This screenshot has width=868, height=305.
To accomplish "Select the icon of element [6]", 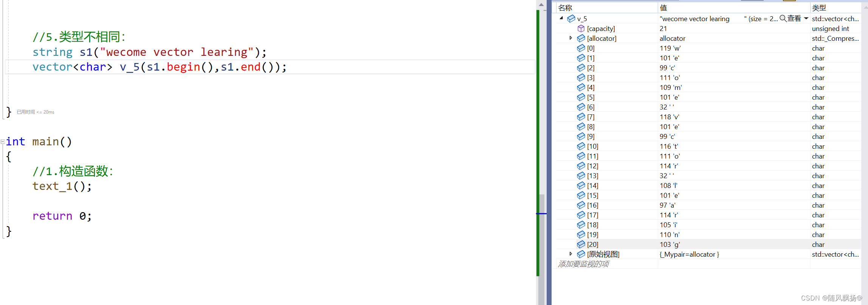I will (581, 107).
